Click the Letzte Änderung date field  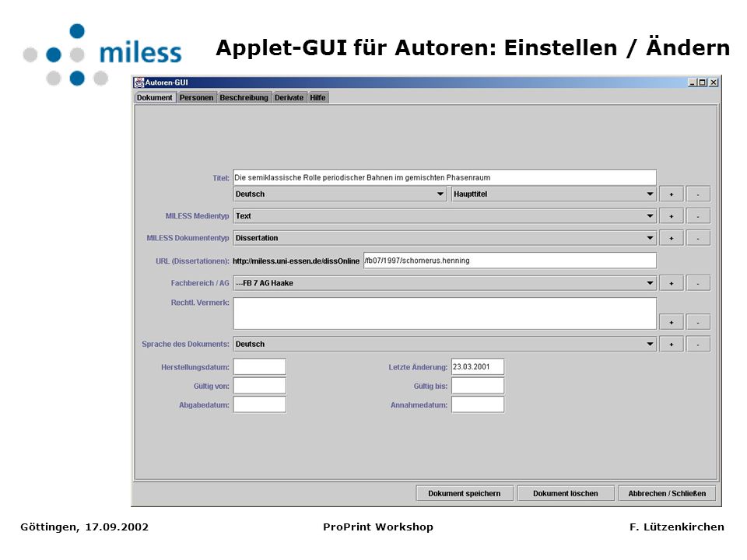click(x=477, y=366)
